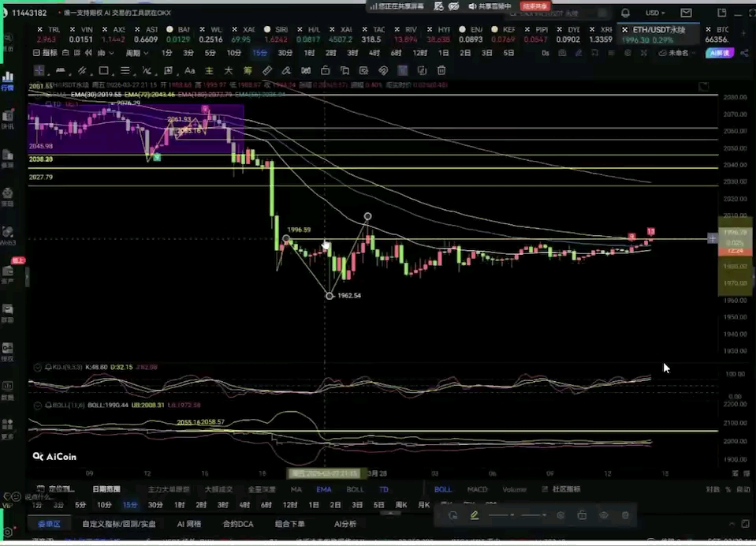Image resolution: width=756 pixels, height=546 pixels.
Task: Choose the Aa text annotation tool
Action: (x=191, y=71)
